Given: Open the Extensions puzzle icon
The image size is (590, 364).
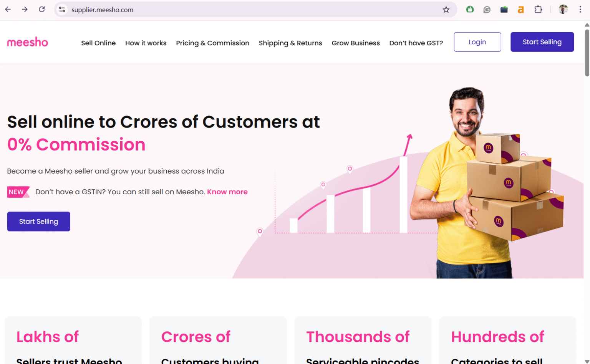Looking at the screenshot, I should [x=538, y=10].
